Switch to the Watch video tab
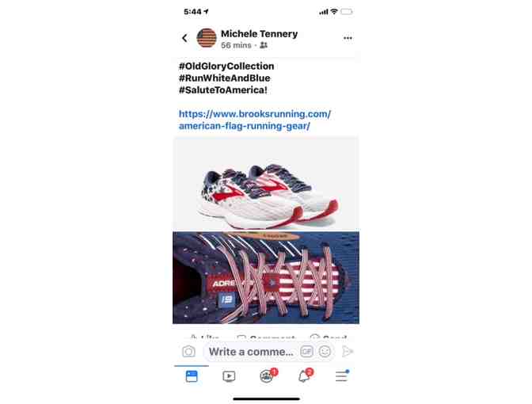 tap(229, 376)
